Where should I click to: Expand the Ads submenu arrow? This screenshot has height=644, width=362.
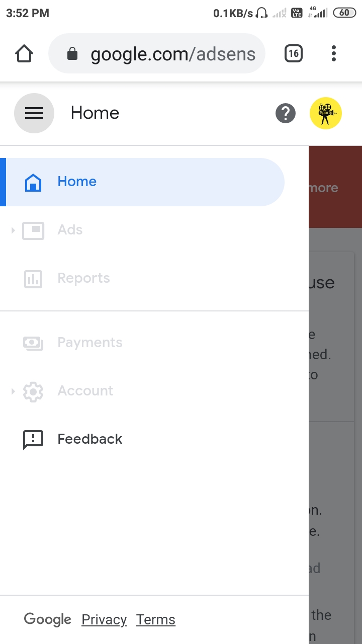pos(13,230)
